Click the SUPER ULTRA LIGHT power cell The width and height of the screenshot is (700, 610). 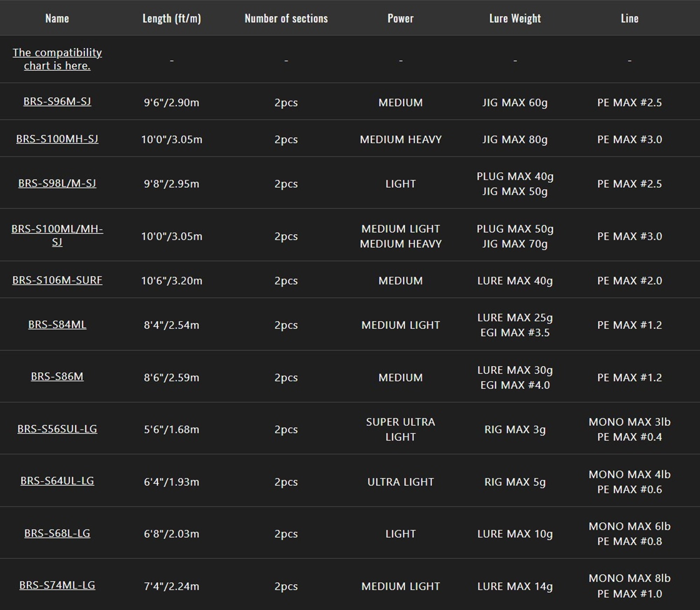(x=400, y=429)
